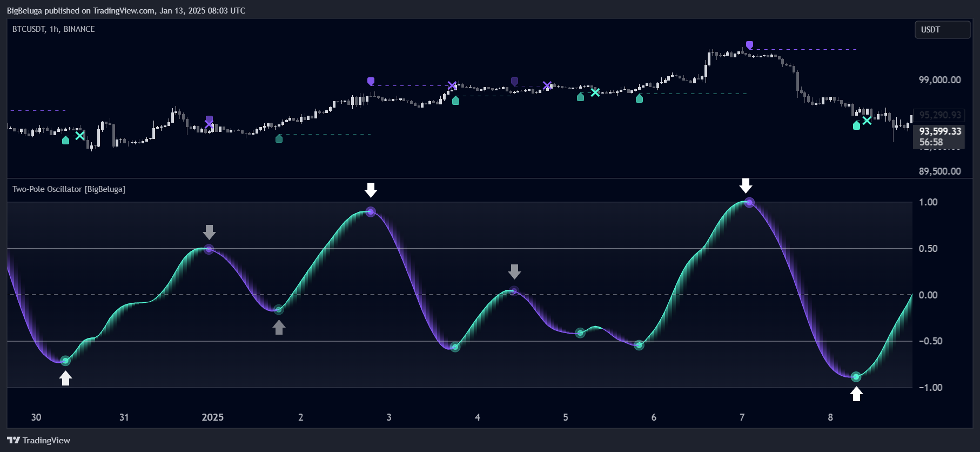Click the green buy marker on Jan 3 evening
Screen dimensions: 980x452
point(455,100)
